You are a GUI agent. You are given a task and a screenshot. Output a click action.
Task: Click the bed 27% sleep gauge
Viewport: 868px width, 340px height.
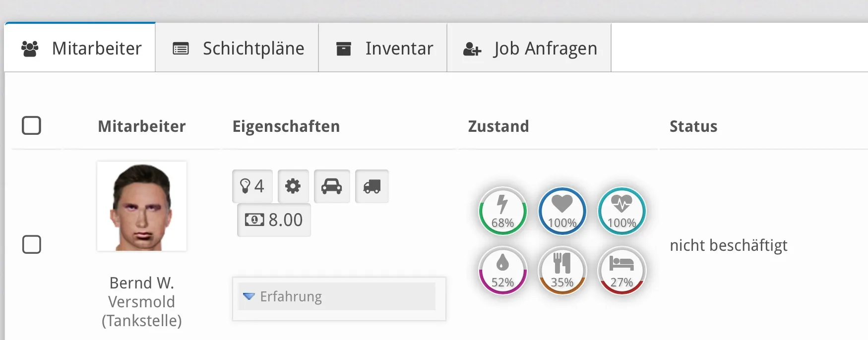[621, 271]
